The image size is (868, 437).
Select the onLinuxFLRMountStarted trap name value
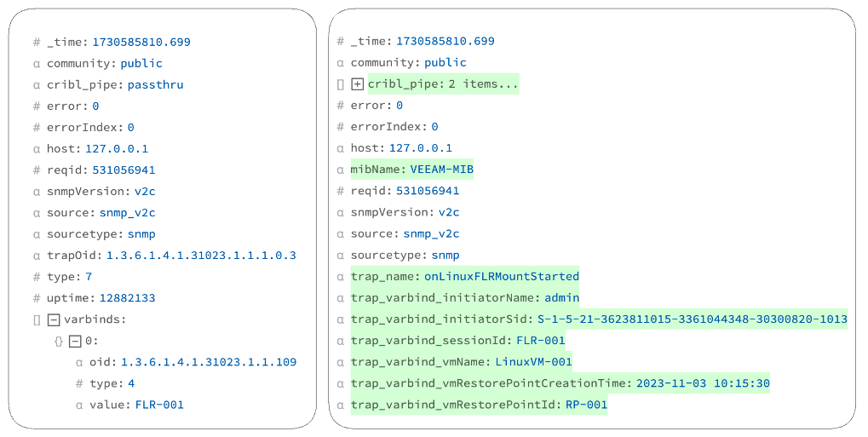(x=501, y=277)
